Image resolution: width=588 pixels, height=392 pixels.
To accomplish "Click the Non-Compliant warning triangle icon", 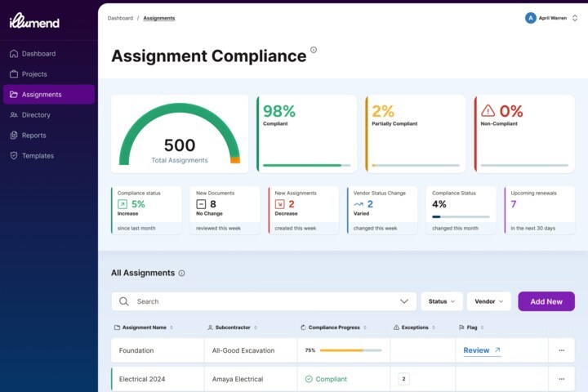I will point(488,110).
